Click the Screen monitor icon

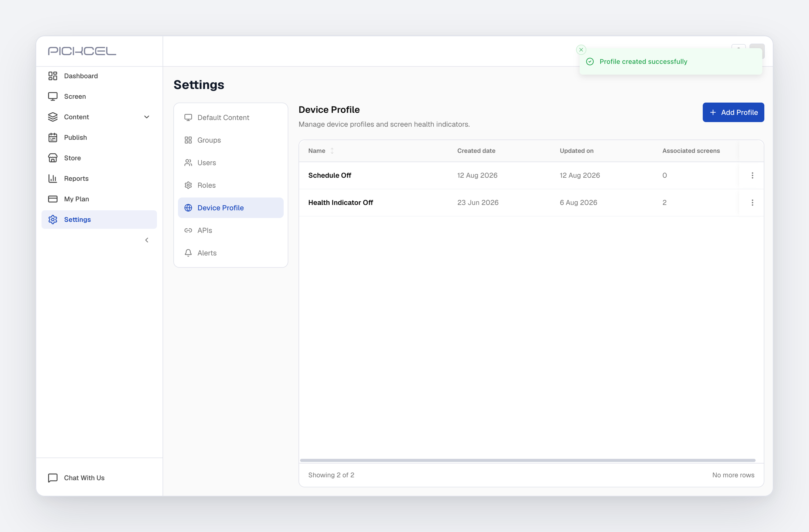pos(53,96)
